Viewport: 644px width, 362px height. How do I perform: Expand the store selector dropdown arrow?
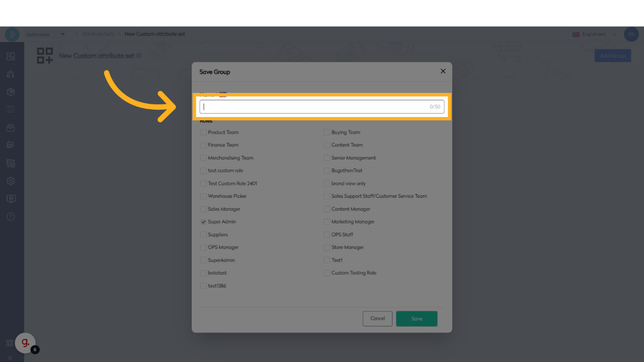click(63, 34)
